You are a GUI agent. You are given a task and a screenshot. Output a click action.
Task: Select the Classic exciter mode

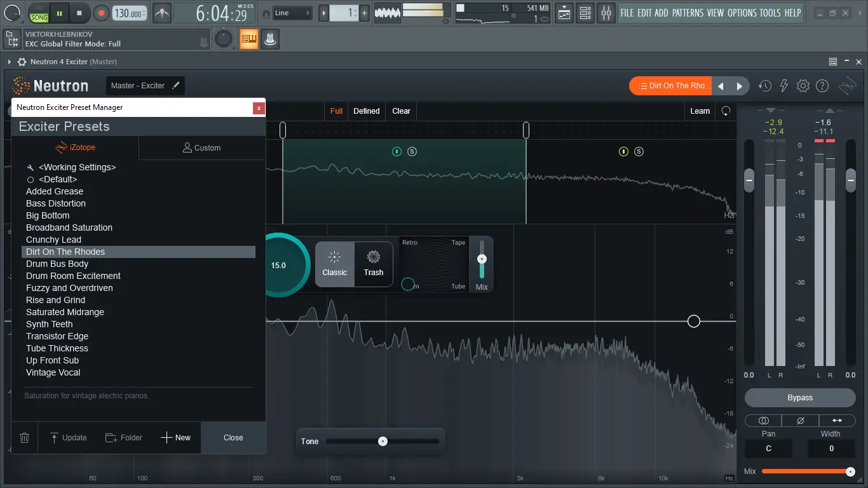(334, 264)
